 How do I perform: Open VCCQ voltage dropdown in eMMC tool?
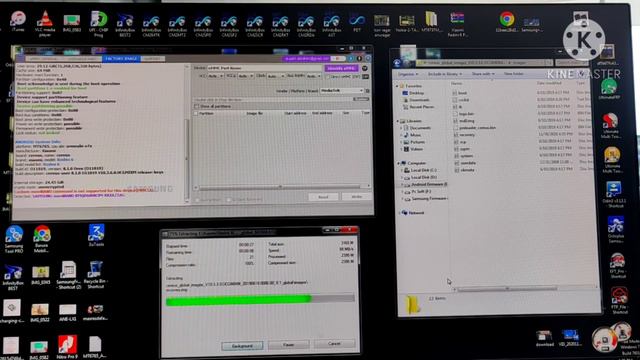245,76
